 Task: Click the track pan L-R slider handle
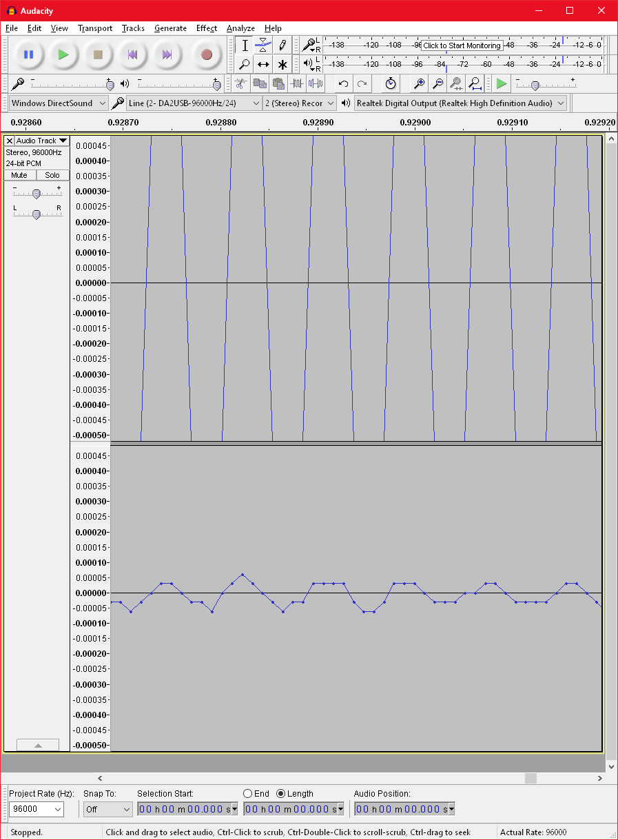(37, 214)
